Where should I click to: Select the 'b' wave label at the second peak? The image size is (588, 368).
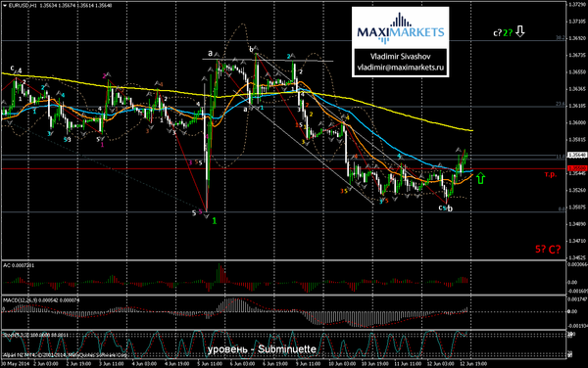(x=251, y=49)
